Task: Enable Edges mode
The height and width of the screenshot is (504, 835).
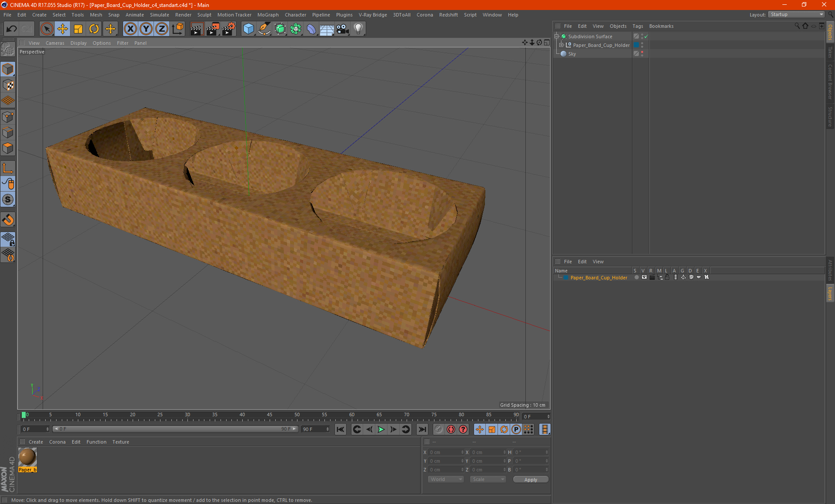Action: point(8,133)
